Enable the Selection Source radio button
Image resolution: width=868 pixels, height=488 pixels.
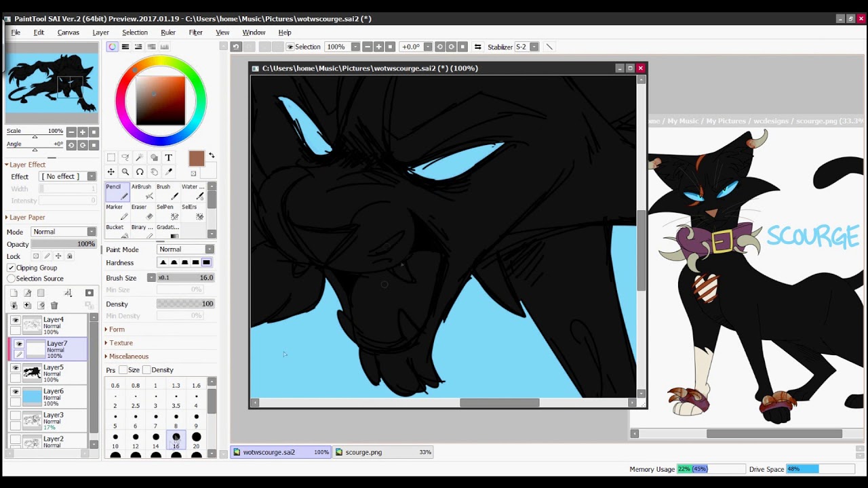point(11,279)
